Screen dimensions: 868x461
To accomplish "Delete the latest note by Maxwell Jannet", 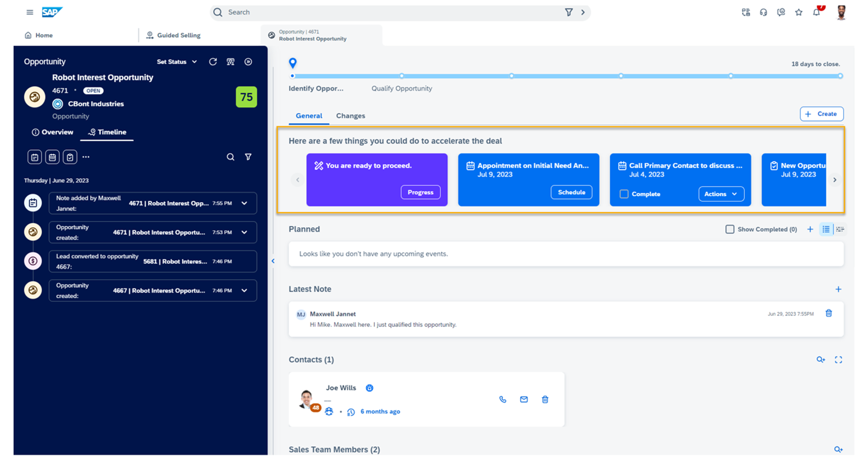I will [x=828, y=313].
